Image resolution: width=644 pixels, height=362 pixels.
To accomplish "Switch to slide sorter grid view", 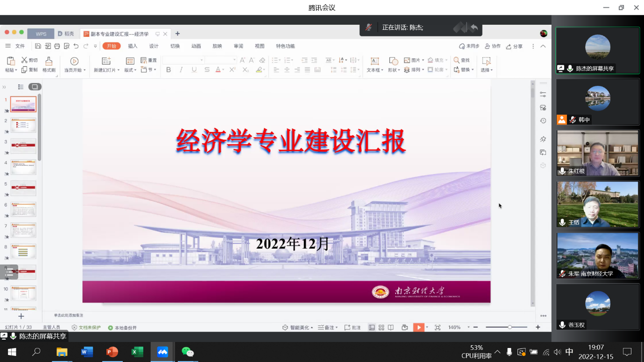I will click(x=381, y=327).
